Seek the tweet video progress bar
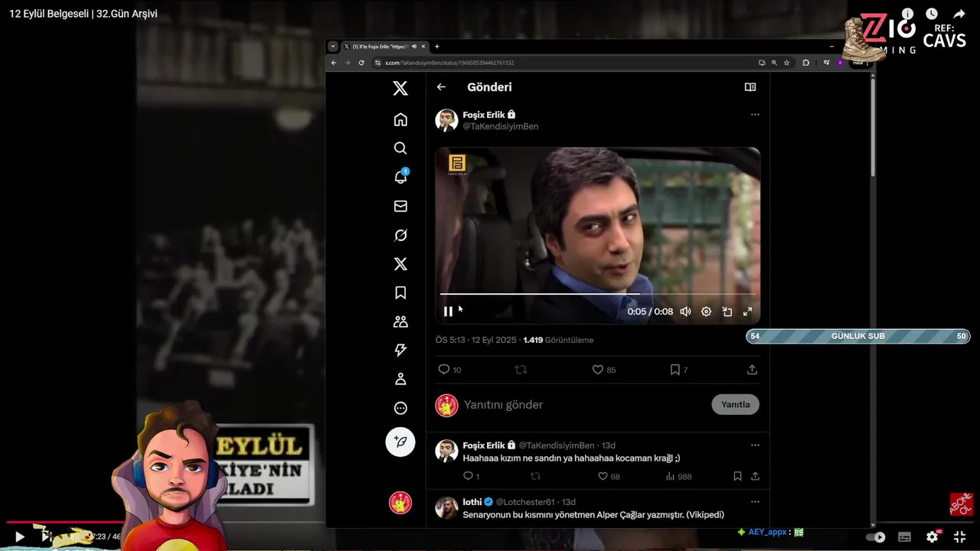Viewport: 980px width, 551px height. (597, 294)
